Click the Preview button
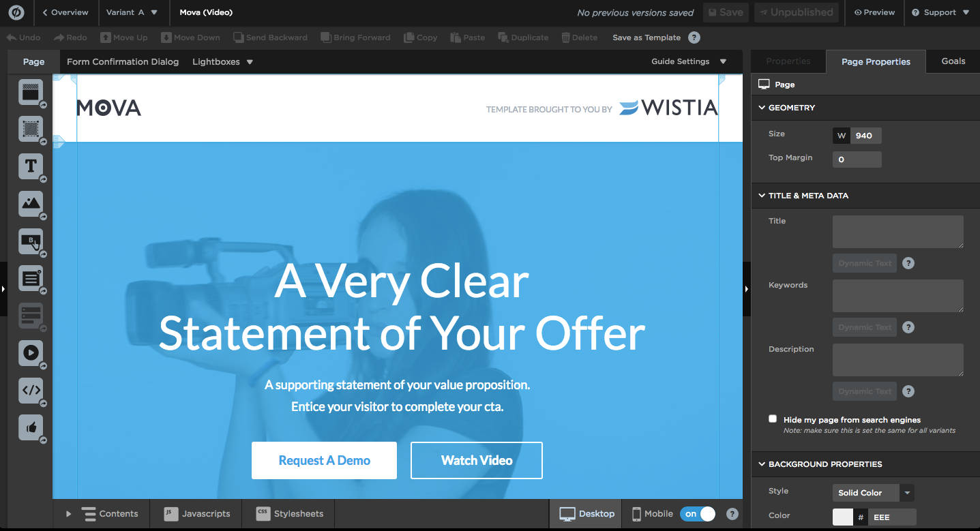 pos(874,12)
